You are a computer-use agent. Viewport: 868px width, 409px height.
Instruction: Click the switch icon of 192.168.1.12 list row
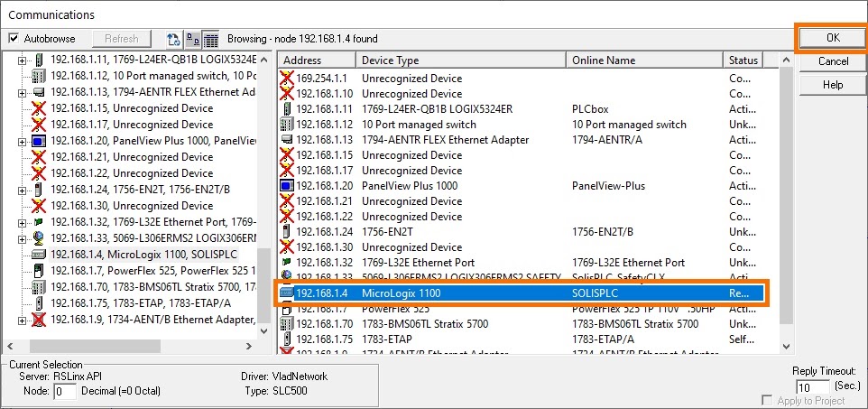tap(287, 125)
